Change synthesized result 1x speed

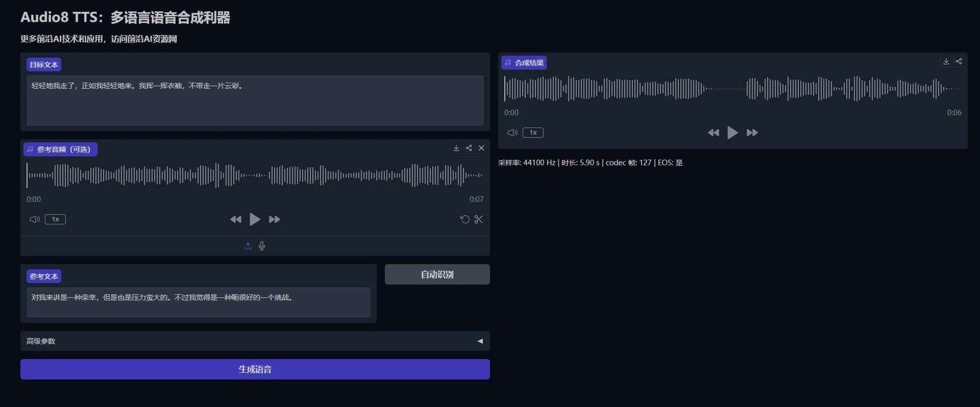point(533,133)
